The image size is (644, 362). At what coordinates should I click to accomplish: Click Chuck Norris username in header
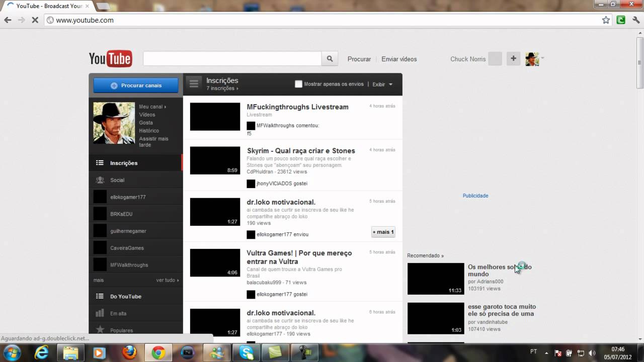point(468,59)
